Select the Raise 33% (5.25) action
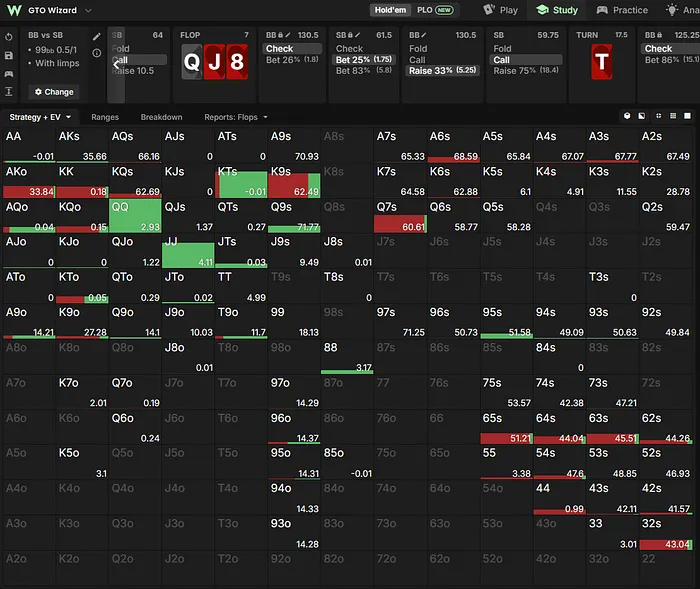The width and height of the screenshot is (700, 589). click(x=443, y=70)
